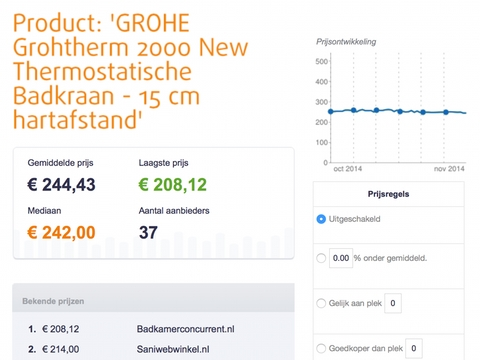This screenshot has width=480, height=360.
Task: Select the 'Gelijk aan plek' radio option
Action: click(321, 303)
